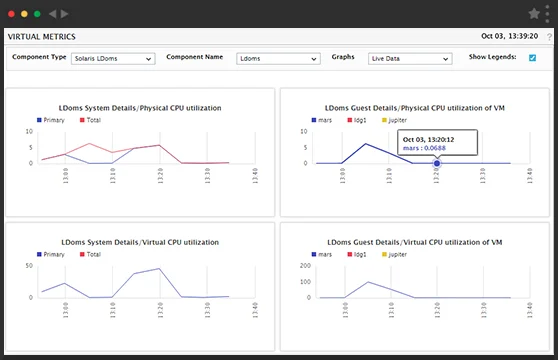The height and width of the screenshot is (360, 558).
Task: Click the Show Legends label
Action: point(493,57)
